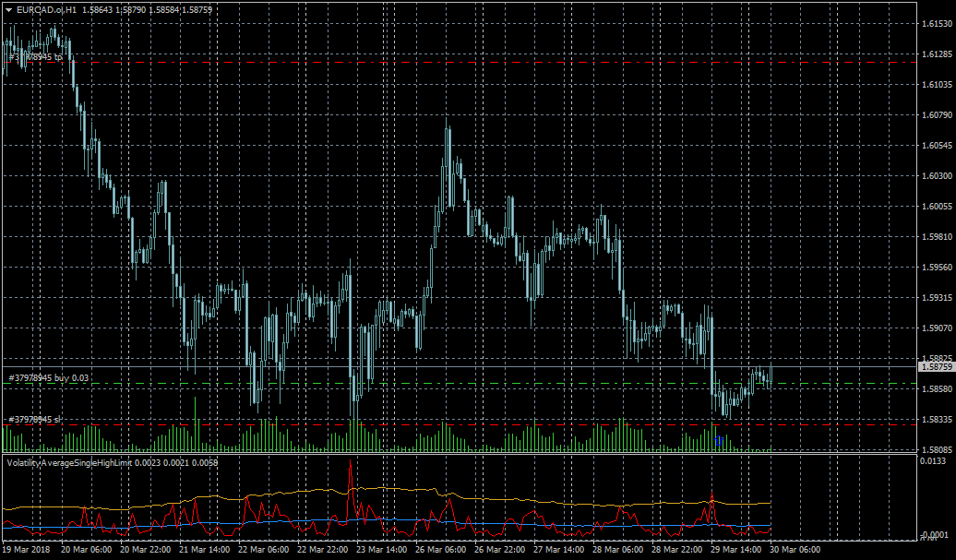Click the "30 Mar 06:00" time label
The width and height of the screenshot is (956, 560).
(x=797, y=550)
